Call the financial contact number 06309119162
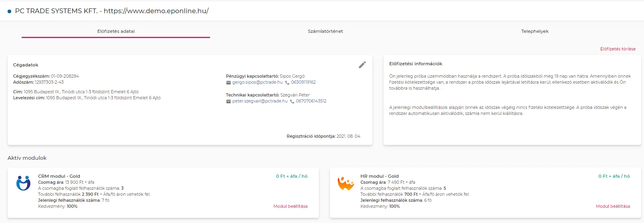The height and width of the screenshot is (223, 644). pos(303,82)
